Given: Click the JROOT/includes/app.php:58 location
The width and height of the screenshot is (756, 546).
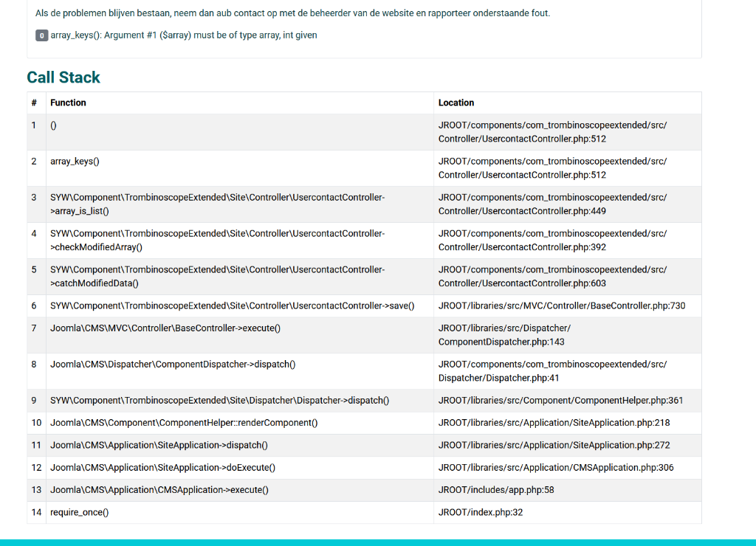Looking at the screenshot, I should tap(495, 490).
